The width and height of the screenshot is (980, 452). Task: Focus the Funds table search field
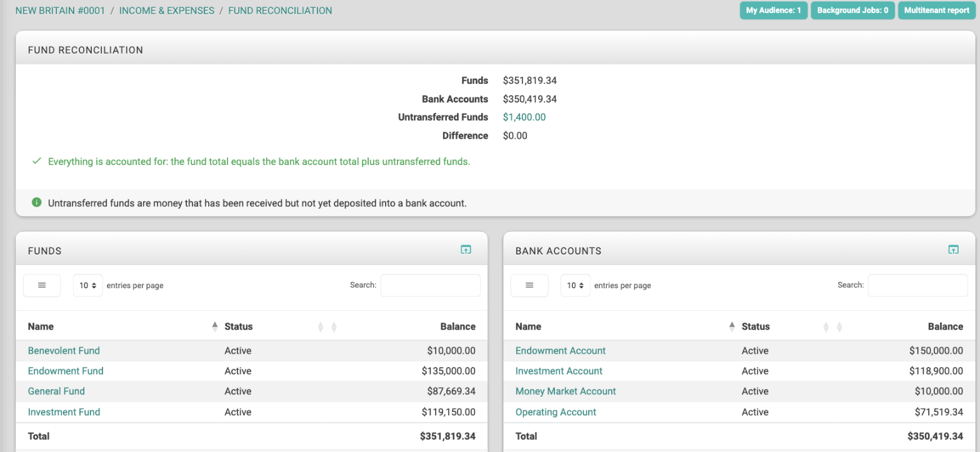pos(431,285)
